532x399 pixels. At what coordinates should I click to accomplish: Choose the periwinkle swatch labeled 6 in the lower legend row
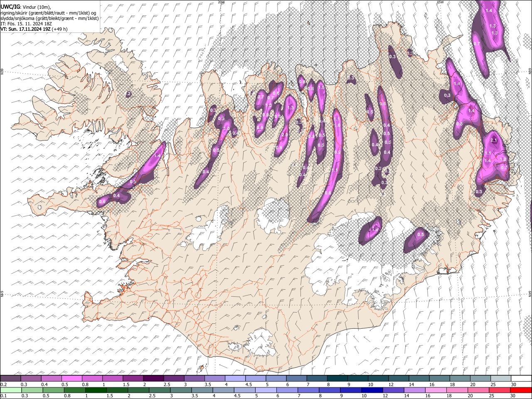pos(287,390)
